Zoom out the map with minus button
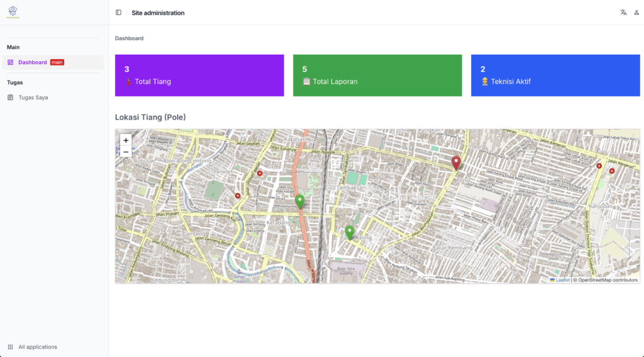The height and width of the screenshot is (357, 644). click(x=126, y=152)
